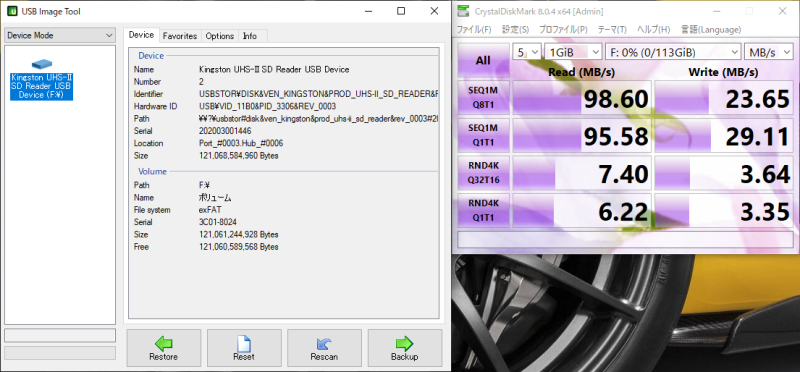Switch to the Device tab
This screenshot has height=372, width=800.
coord(141,35)
